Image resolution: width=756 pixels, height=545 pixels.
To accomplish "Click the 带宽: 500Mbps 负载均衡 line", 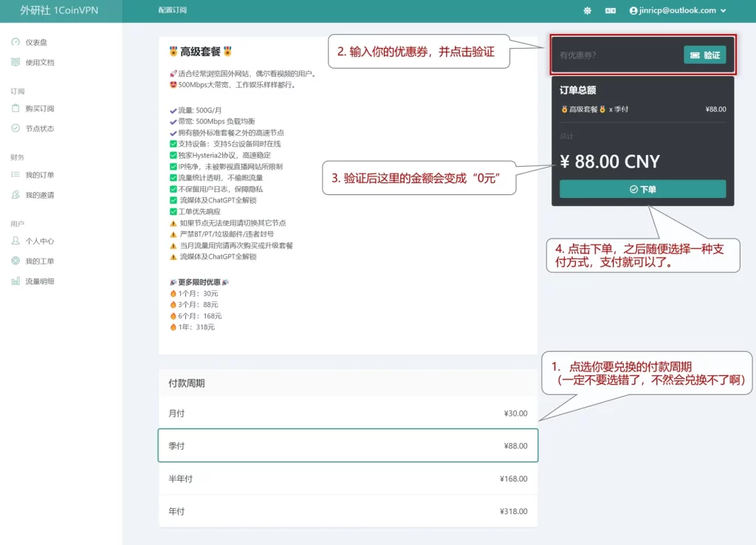I will pyautogui.click(x=212, y=122).
